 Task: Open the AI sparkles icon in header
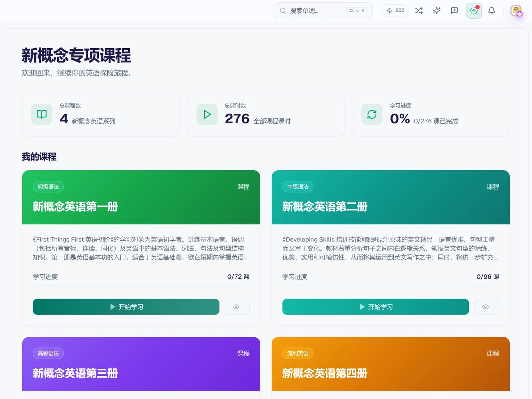coord(437,11)
